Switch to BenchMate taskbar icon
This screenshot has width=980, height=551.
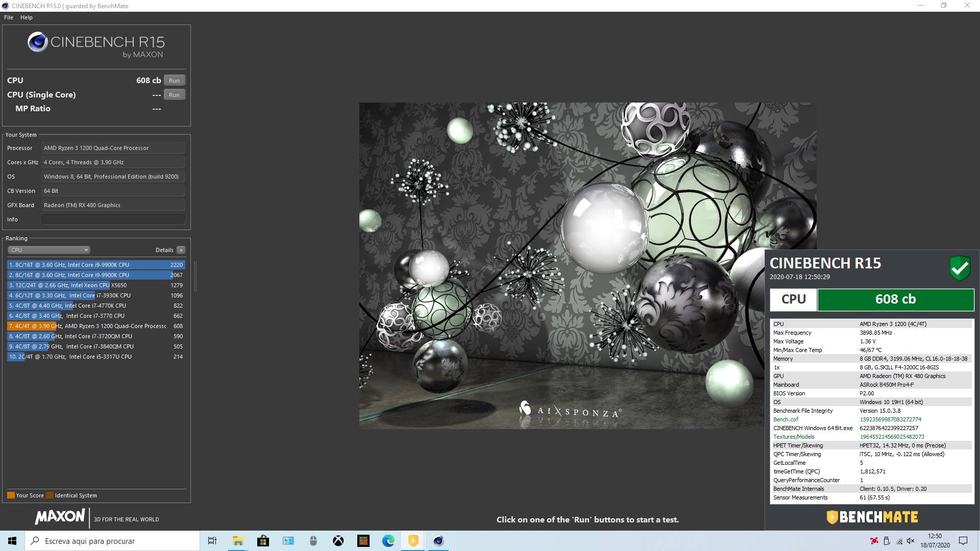413,541
